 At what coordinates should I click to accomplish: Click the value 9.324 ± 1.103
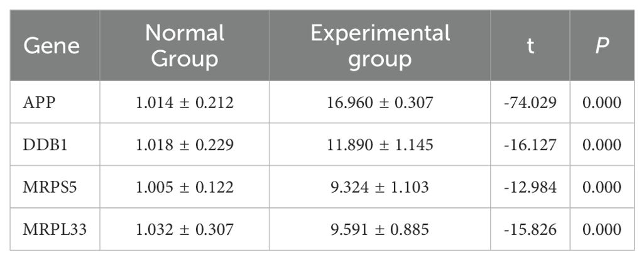tap(380, 187)
